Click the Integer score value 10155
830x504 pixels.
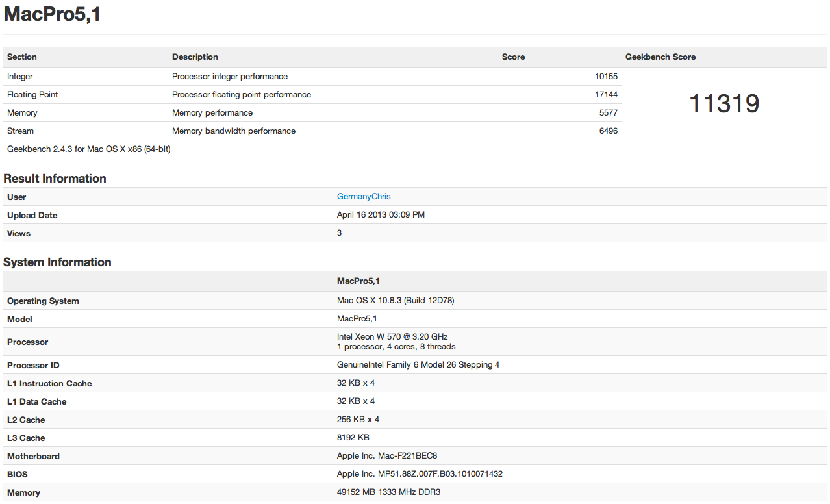[x=606, y=76]
